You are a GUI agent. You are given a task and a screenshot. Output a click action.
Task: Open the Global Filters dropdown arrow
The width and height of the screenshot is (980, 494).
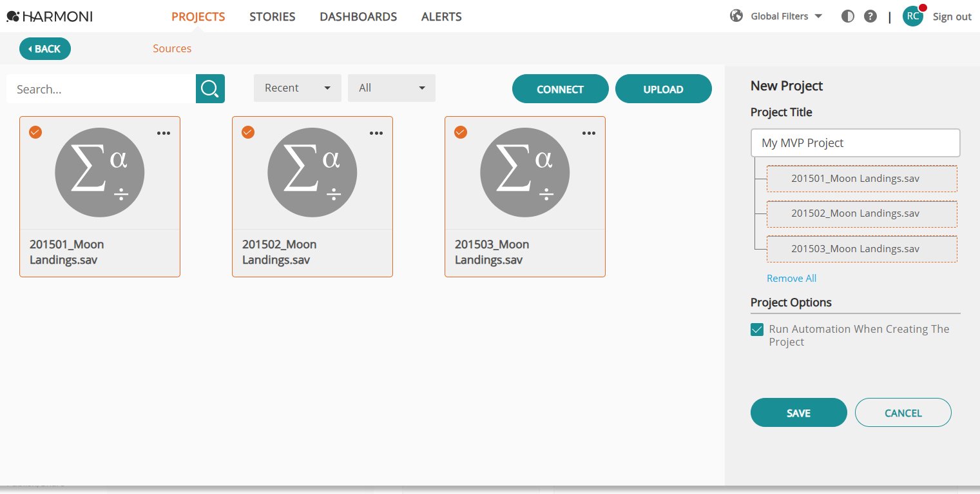(818, 16)
